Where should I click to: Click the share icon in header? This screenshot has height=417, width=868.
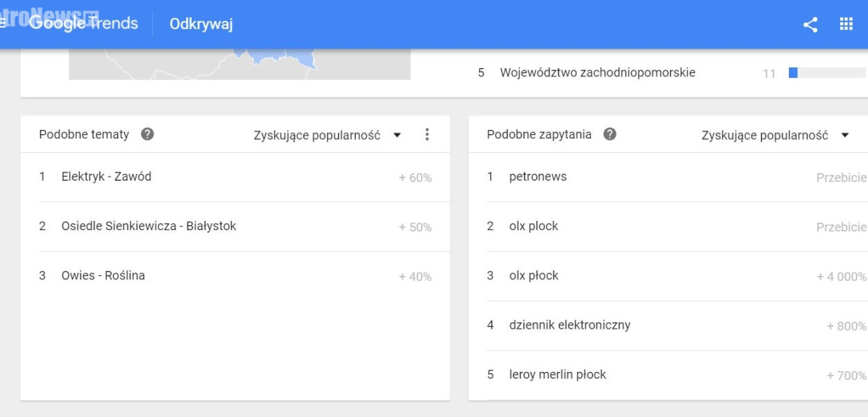[810, 24]
